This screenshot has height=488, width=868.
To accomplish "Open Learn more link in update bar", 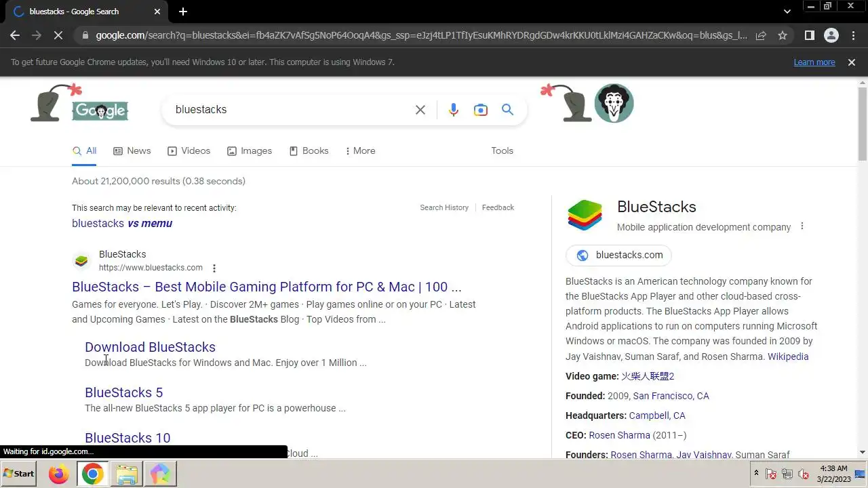I will (814, 62).
